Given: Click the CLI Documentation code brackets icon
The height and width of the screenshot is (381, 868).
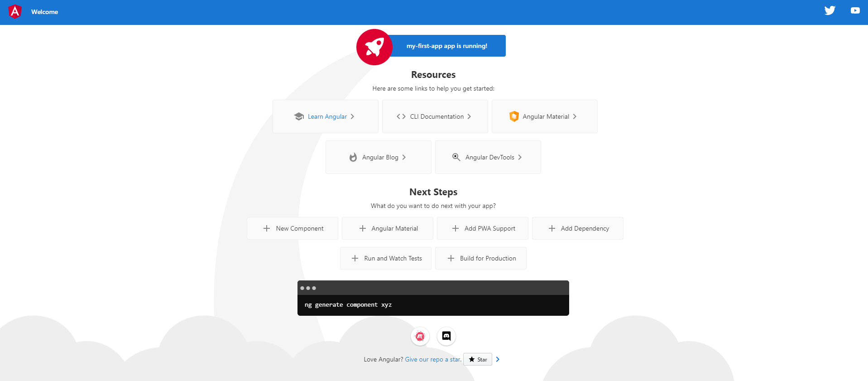Looking at the screenshot, I should 401,116.
